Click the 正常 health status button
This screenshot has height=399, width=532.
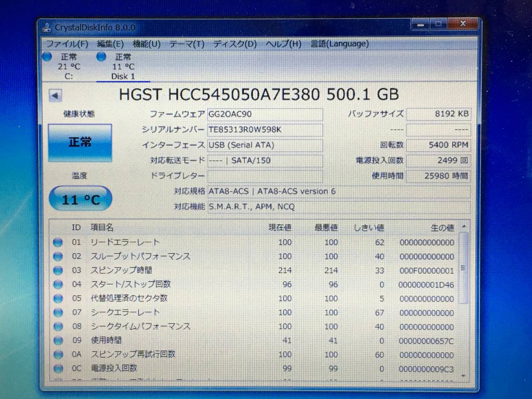click(80, 142)
